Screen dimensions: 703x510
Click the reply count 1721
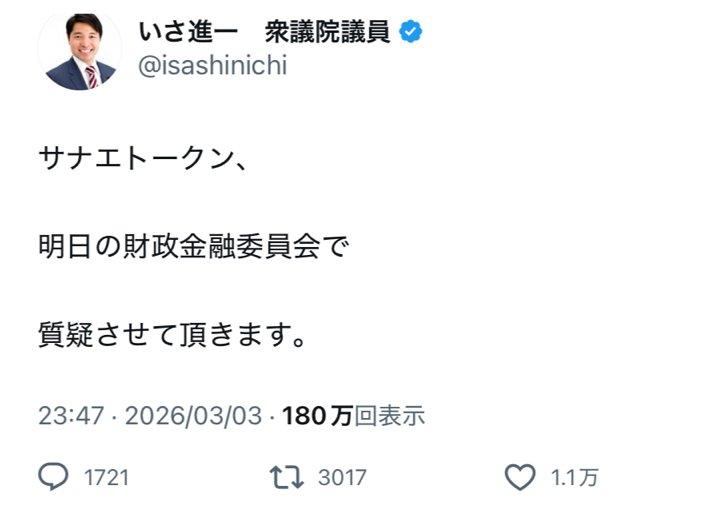click(x=106, y=479)
